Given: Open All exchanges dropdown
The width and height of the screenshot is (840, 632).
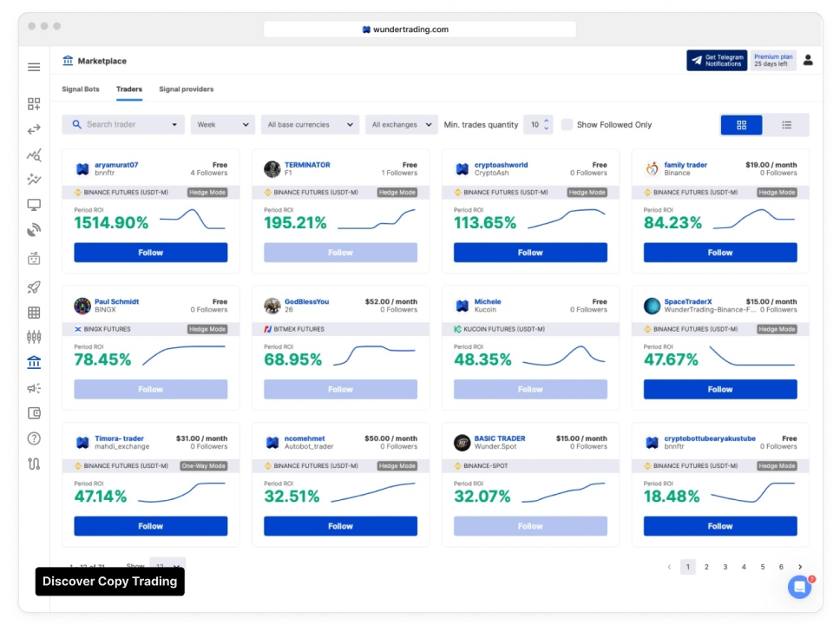Looking at the screenshot, I should click(x=401, y=124).
